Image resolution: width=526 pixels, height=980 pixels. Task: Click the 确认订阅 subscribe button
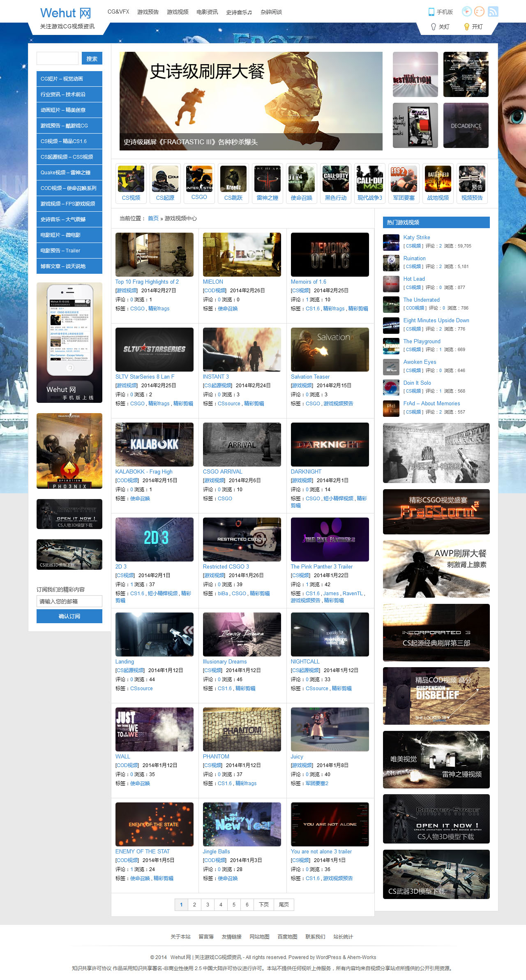69,616
